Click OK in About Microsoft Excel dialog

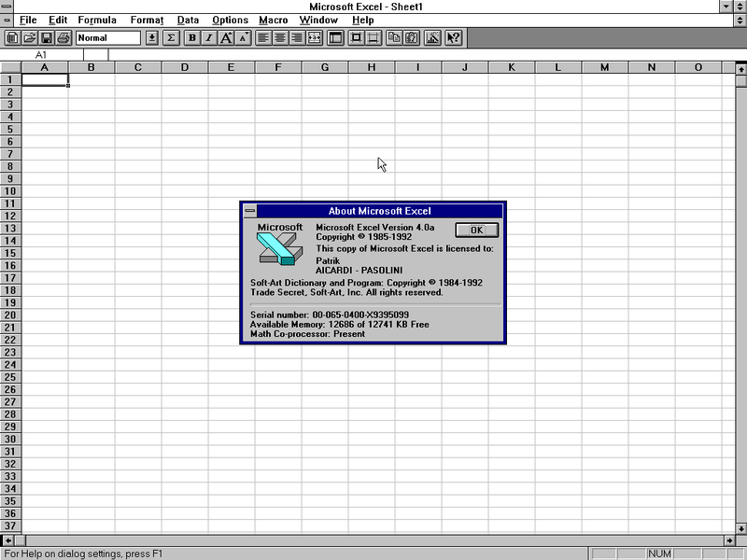[x=477, y=230]
